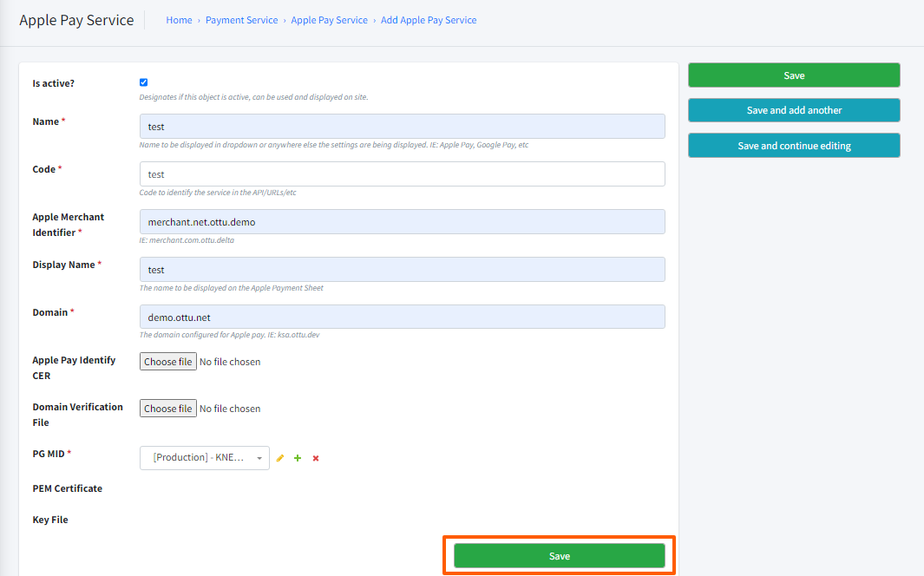
Task: Navigate to Apple Pay Service breadcrumb
Action: [329, 20]
